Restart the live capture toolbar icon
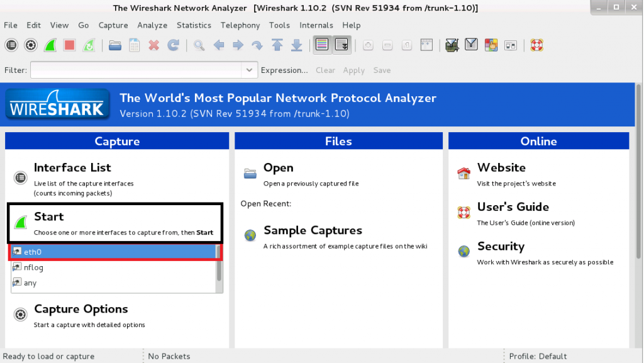The width and height of the screenshot is (644, 363). [x=89, y=45]
